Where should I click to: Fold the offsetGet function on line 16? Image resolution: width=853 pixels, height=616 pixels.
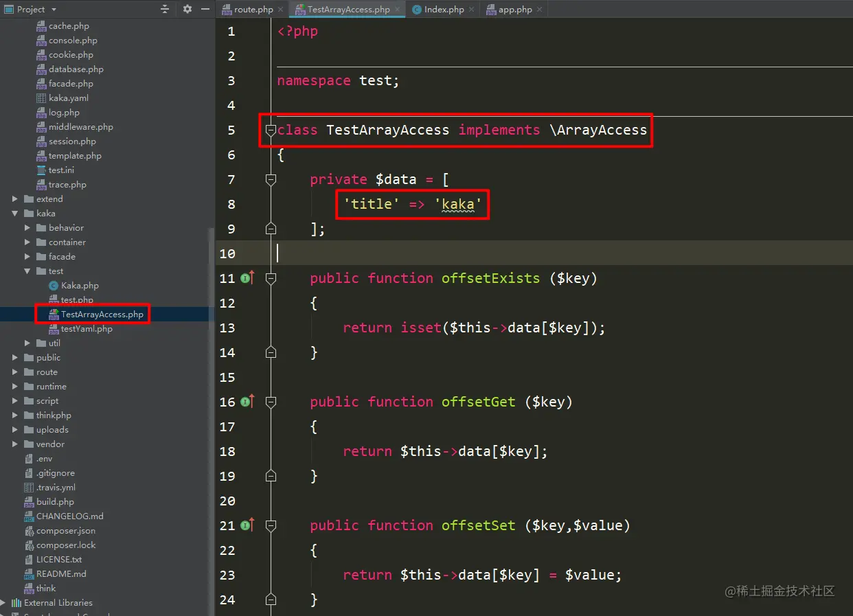tap(271, 402)
